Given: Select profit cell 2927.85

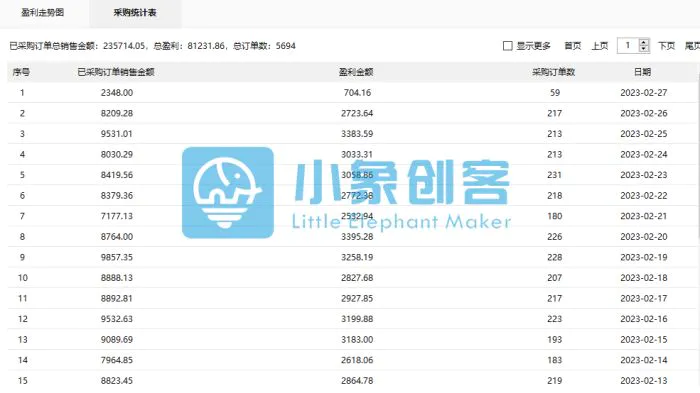Looking at the screenshot, I should (x=357, y=298).
